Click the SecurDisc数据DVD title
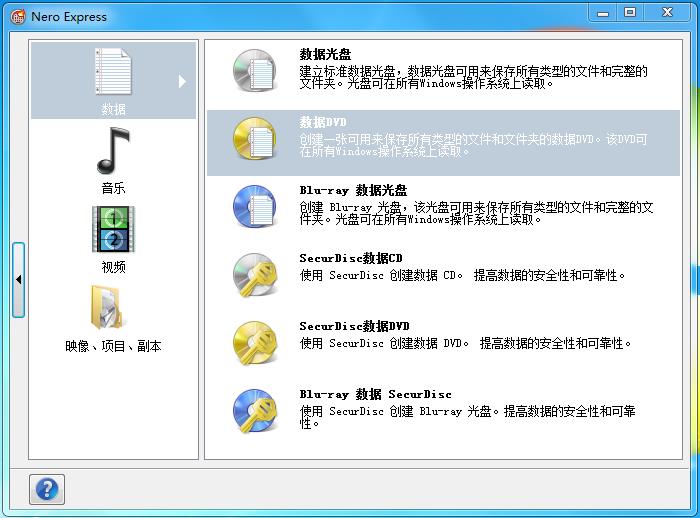This screenshot has height=518, width=700. [354, 326]
